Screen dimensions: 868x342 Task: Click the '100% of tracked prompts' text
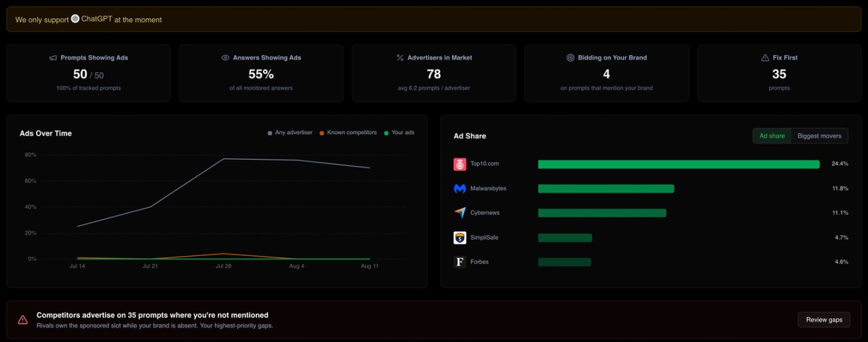pos(88,88)
